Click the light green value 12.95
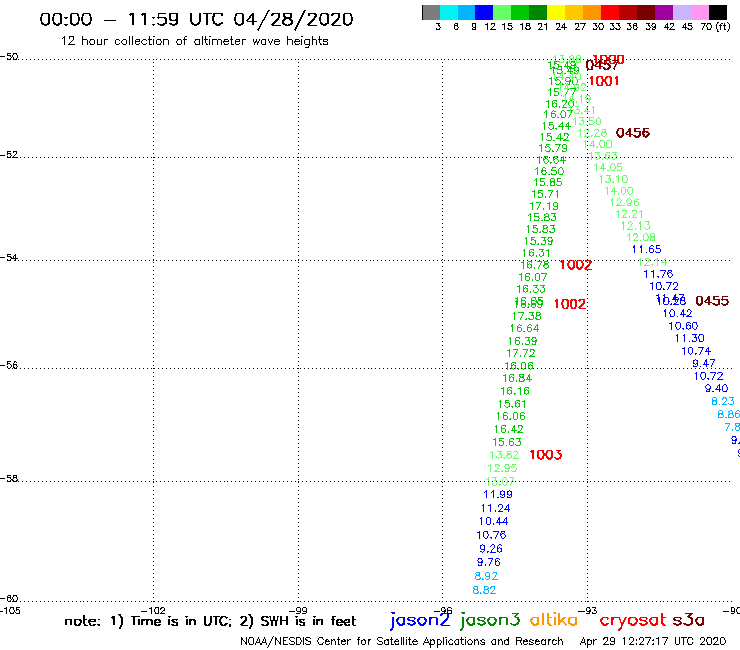Screen dimensions: 740x650 click(502, 468)
